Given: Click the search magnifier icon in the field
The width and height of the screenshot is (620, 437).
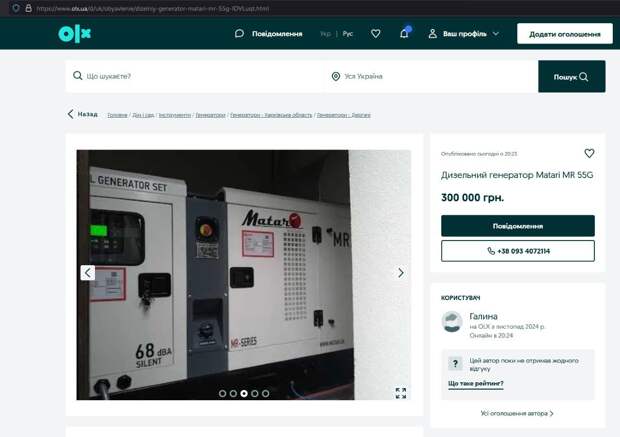Looking at the screenshot, I should point(78,76).
